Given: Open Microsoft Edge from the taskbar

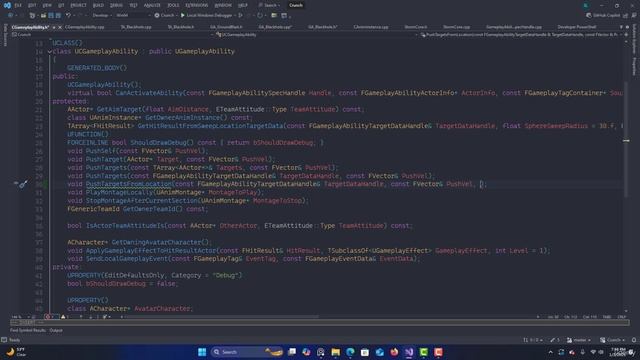Looking at the screenshot, I should coord(350,352).
